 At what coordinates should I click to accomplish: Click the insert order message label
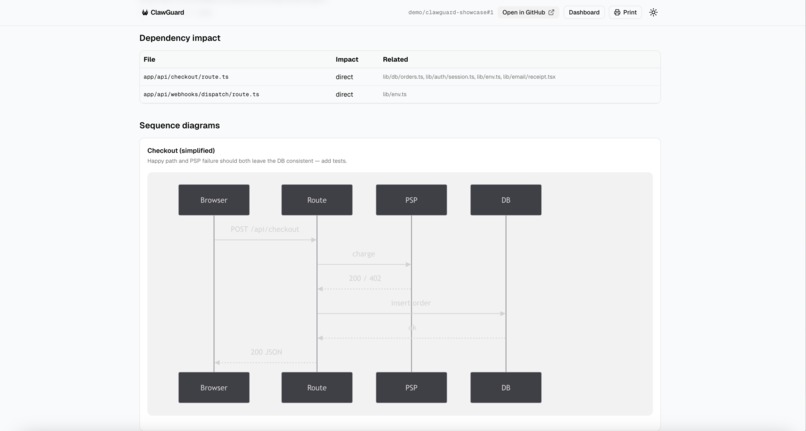click(411, 303)
